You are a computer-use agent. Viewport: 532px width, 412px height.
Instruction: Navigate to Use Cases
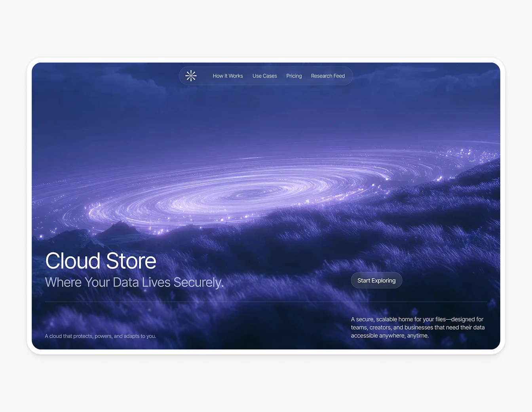[264, 76]
